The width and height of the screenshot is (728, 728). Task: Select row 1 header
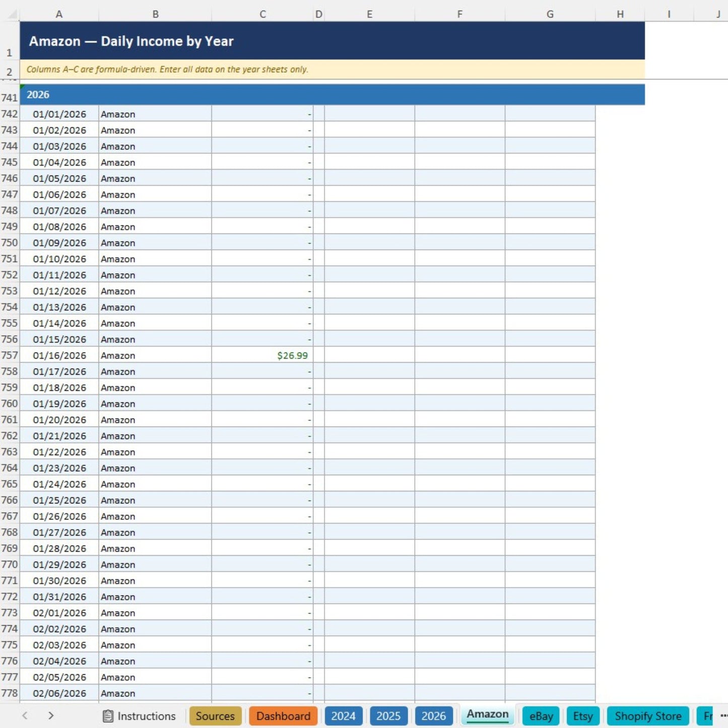click(x=10, y=41)
